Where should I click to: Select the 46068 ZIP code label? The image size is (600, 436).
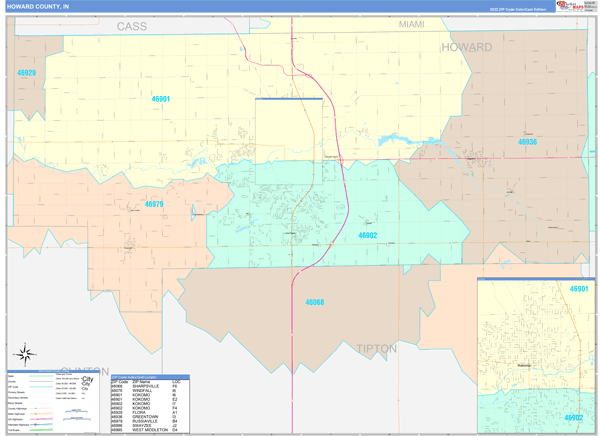coord(315,301)
